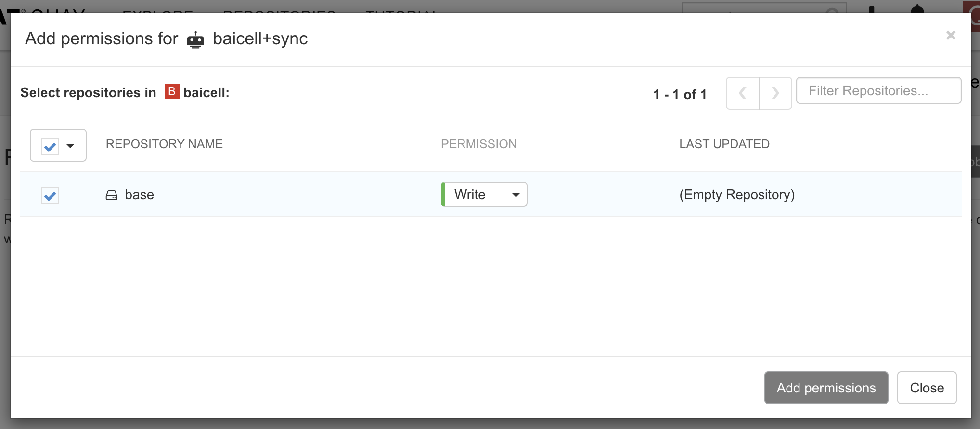Sort by LAST UPDATED column header

pos(724,144)
